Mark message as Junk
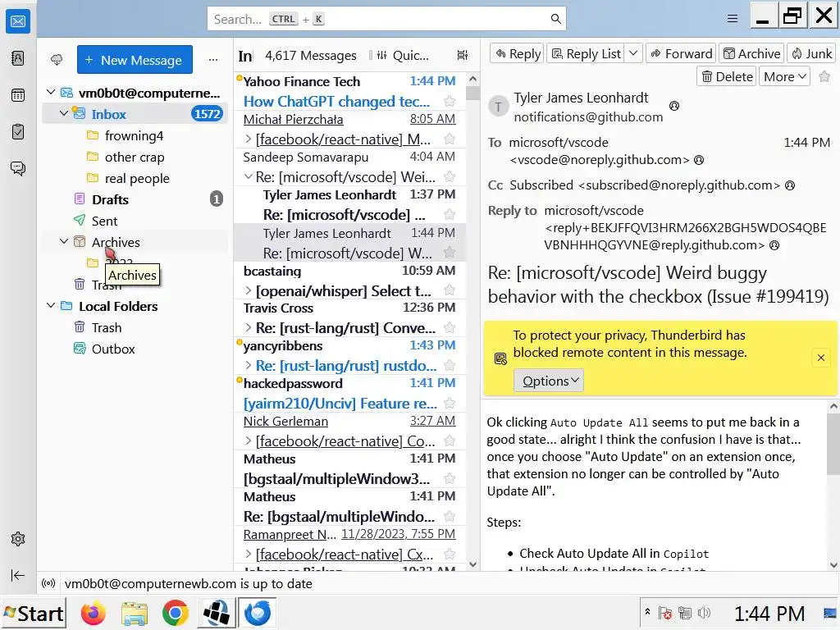 (811, 53)
